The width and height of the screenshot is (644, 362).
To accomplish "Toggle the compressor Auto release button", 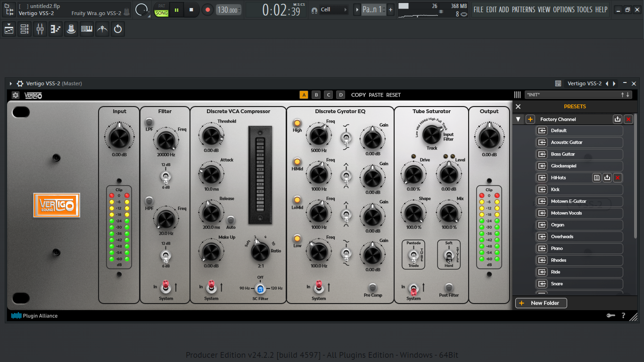I will pos(231,220).
